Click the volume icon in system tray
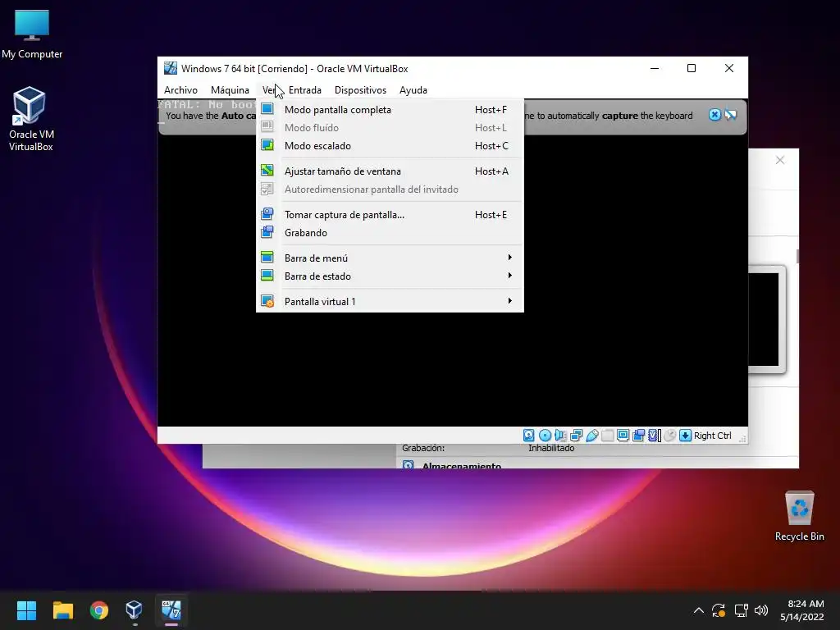Image resolution: width=840 pixels, height=630 pixels. [760, 610]
